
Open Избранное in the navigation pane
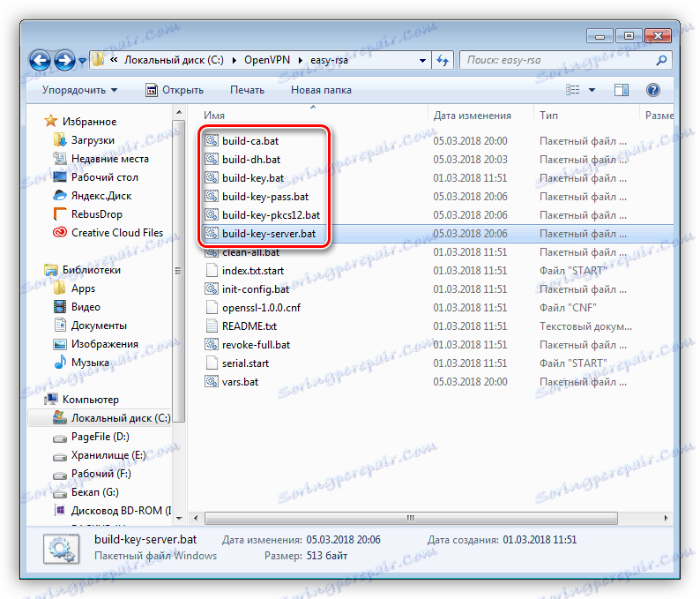pos(89,122)
